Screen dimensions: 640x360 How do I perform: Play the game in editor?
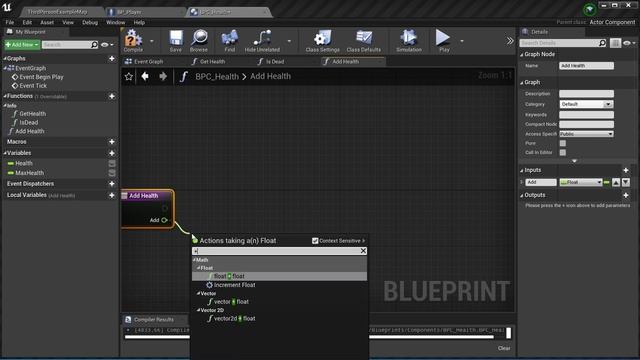443,40
